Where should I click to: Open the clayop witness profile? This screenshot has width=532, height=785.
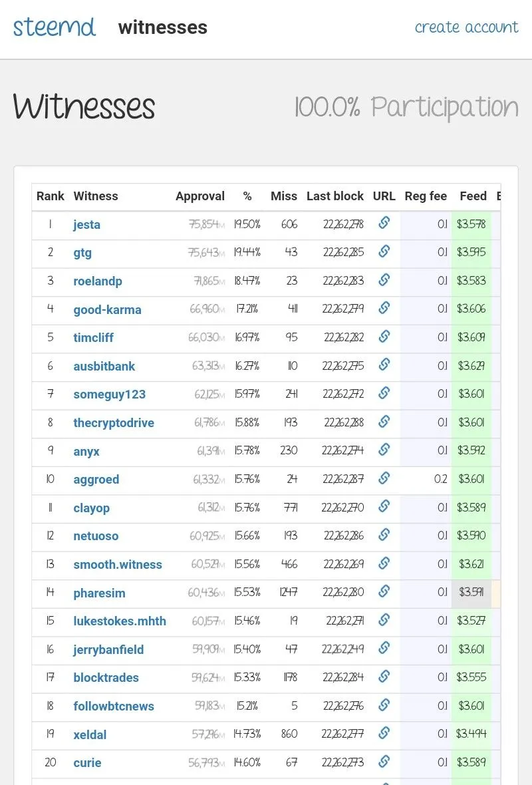point(91,508)
